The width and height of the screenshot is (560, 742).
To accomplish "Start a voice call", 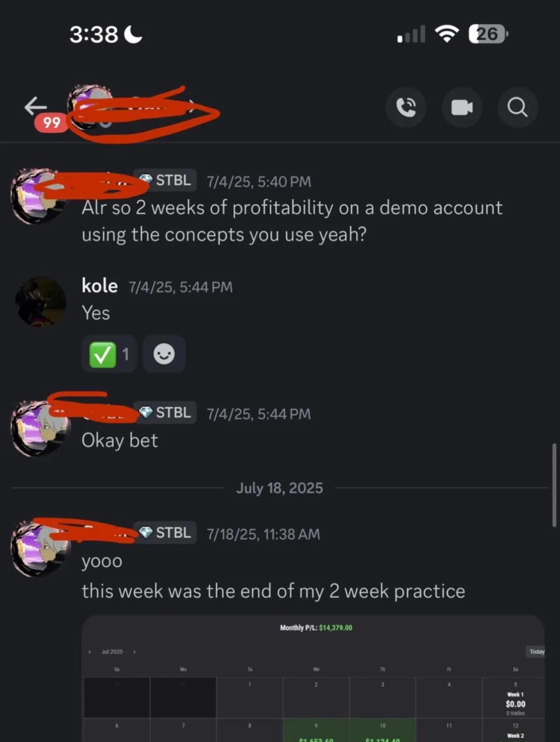I will [x=406, y=107].
